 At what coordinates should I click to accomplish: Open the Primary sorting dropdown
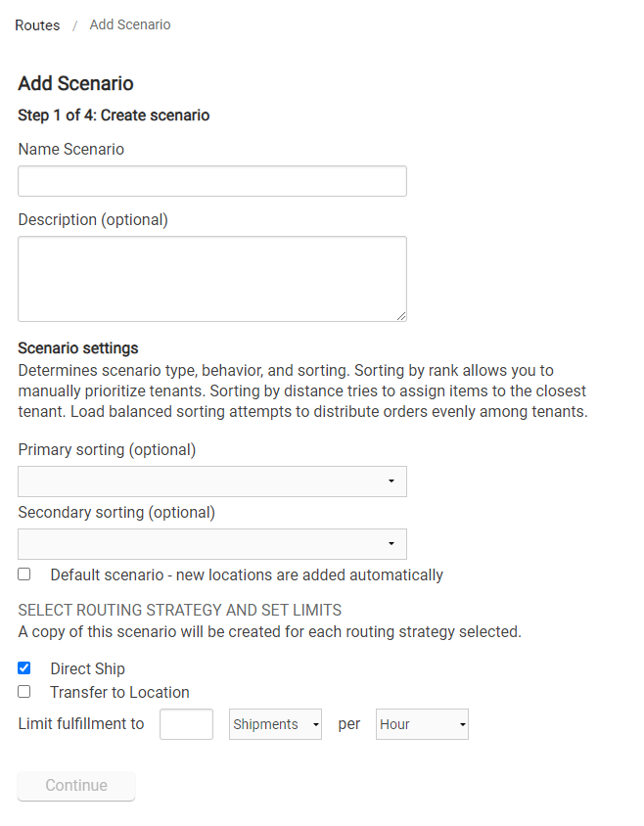[211, 482]
